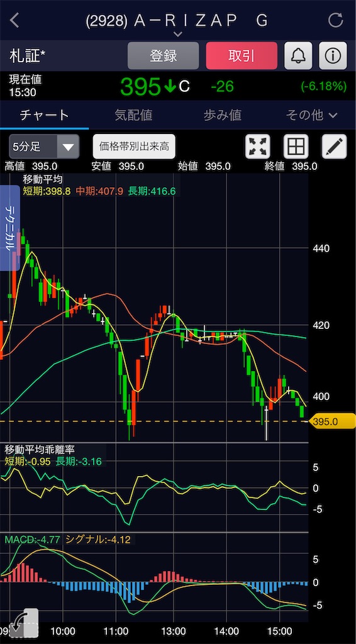Tap the 11:00 time axis label
Screen dimensions: 356x644
pyautogui.click(x=116, y=630)
